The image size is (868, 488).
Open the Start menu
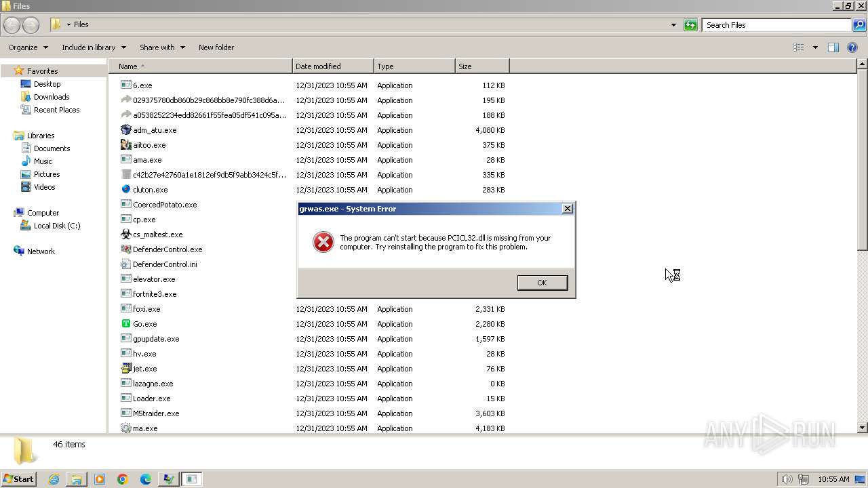[x=18, y=479]
